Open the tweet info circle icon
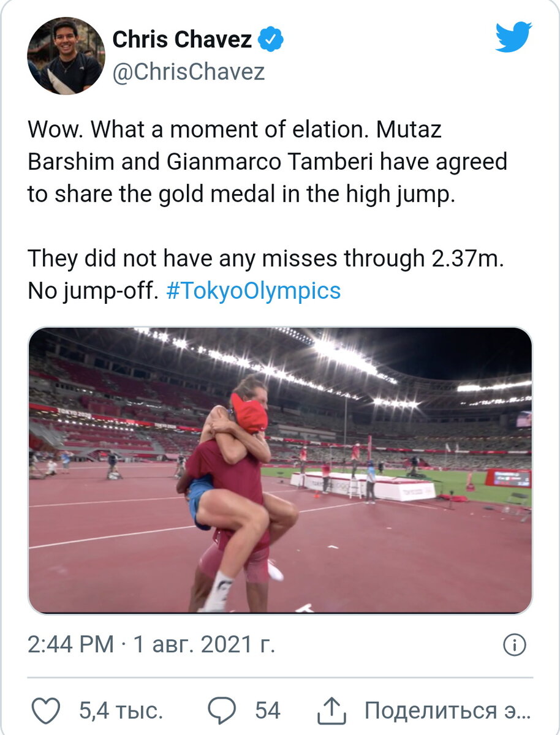The image size is (560, 735). [515, 644]
